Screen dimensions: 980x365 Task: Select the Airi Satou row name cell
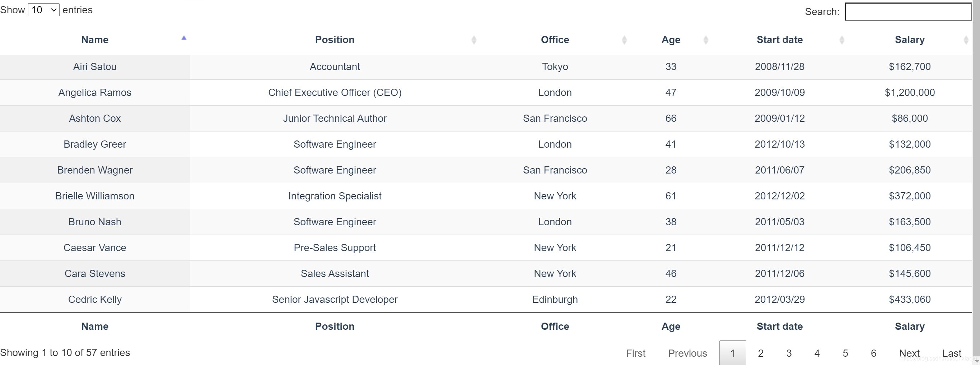[x=95, y=66]
